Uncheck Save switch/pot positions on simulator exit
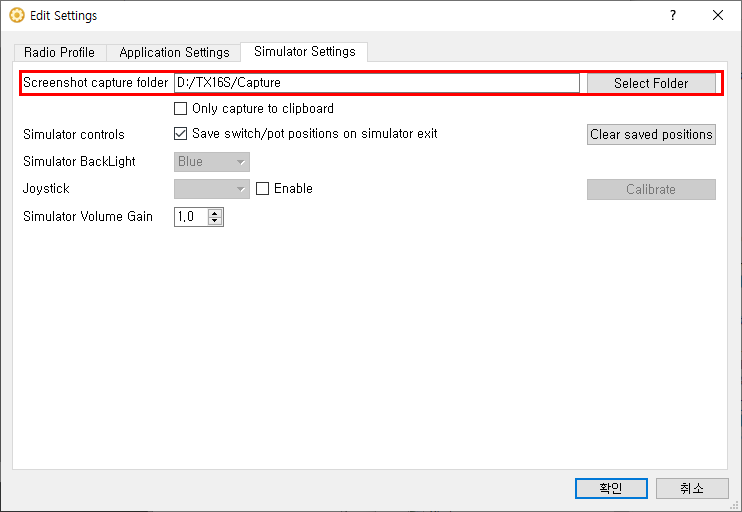Viewport: 742px width, 512px height. (180, 134)
